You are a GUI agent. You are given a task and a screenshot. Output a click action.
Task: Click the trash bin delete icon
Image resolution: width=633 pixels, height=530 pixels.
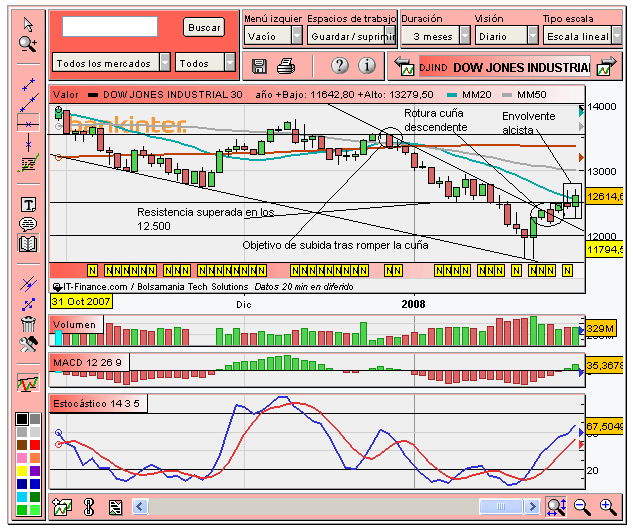click(28, 323)
